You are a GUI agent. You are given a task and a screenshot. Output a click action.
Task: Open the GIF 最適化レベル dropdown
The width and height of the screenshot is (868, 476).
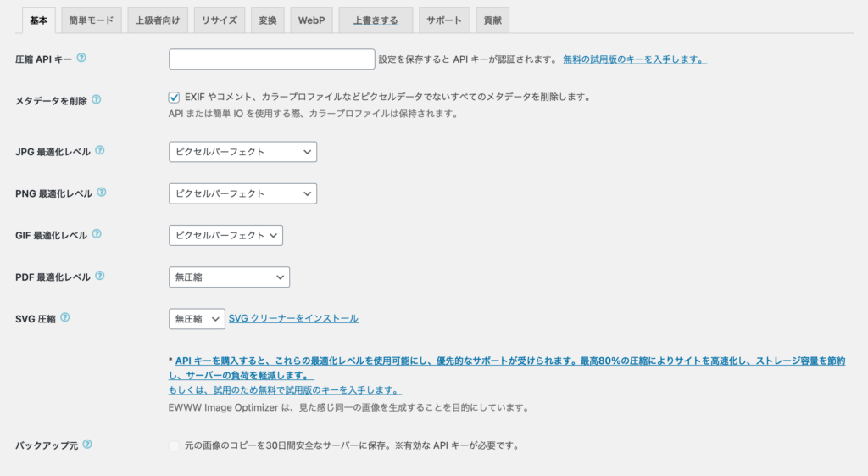pos(225,236)
